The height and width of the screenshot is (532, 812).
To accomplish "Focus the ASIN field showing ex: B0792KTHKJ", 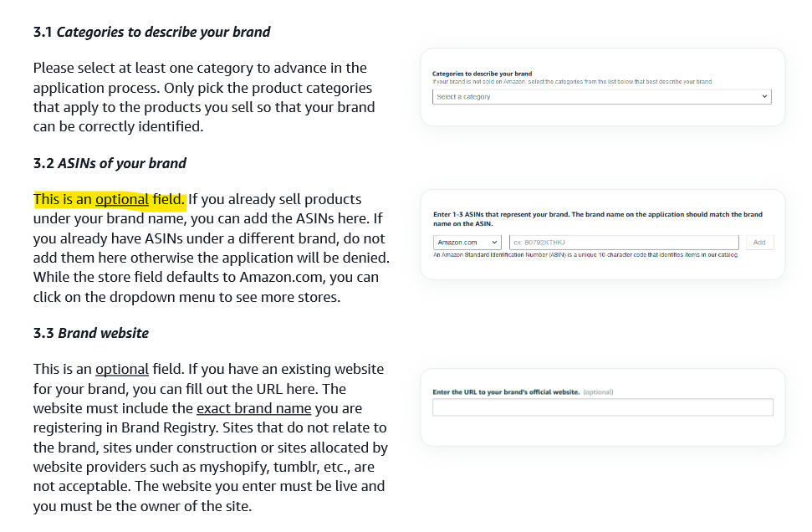I will [x=624, y=243].
